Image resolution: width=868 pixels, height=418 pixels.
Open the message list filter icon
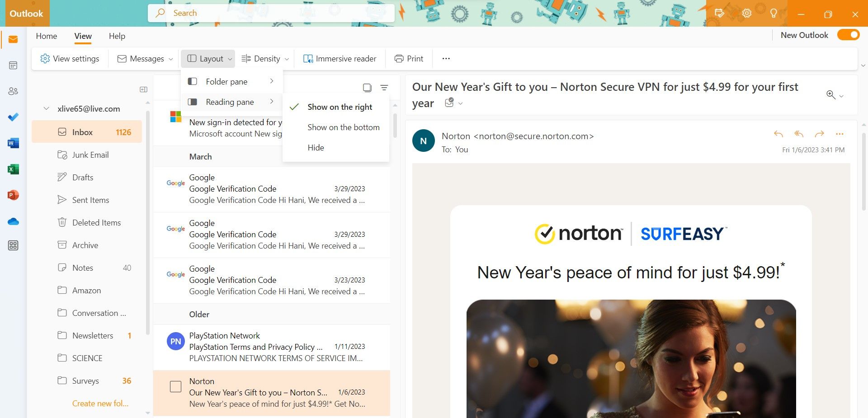click(384, 88)
